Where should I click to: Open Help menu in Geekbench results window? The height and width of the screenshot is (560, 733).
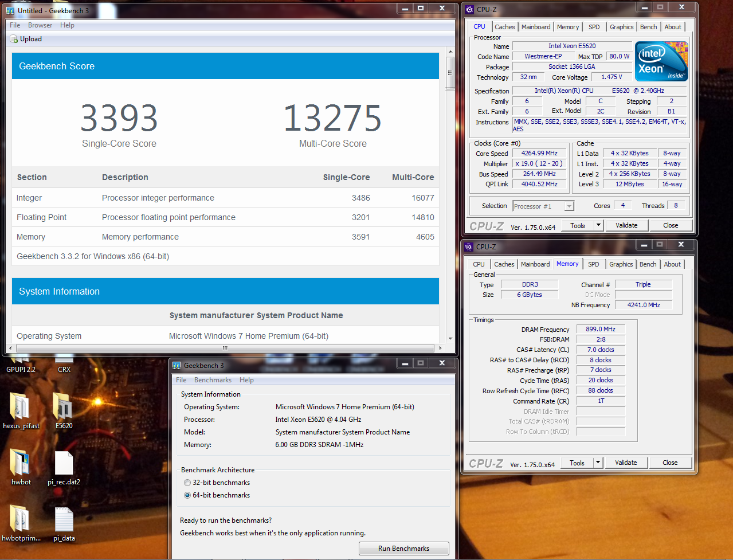click(x=67, y=25)
